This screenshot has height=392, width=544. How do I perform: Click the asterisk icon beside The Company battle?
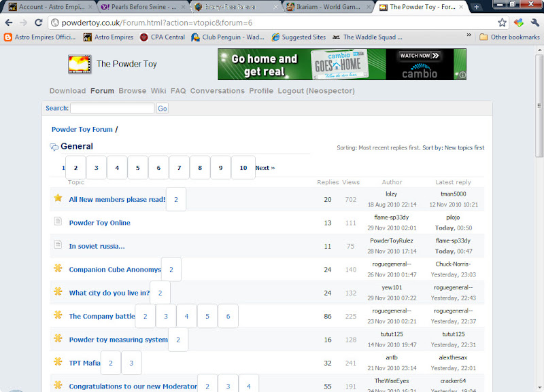58,315
